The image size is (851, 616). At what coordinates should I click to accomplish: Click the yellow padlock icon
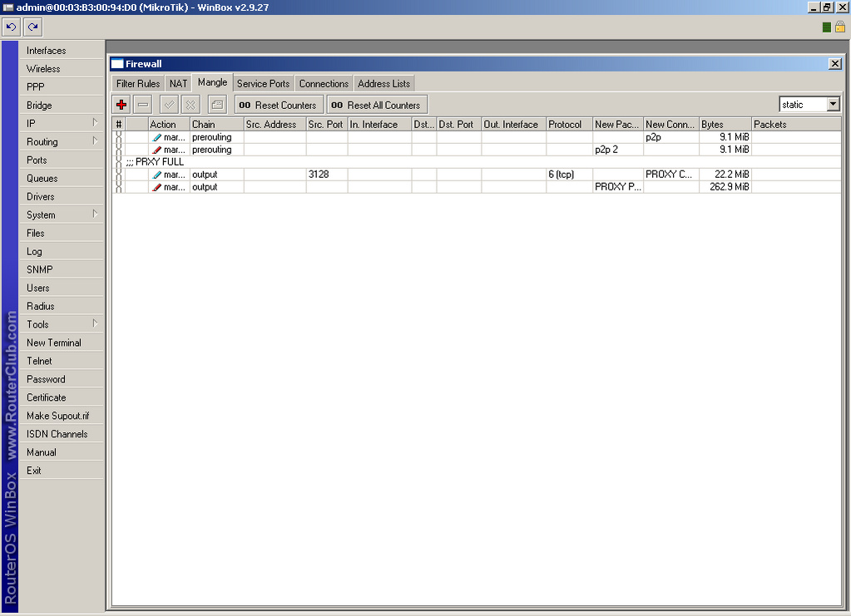tap(840, 27)
